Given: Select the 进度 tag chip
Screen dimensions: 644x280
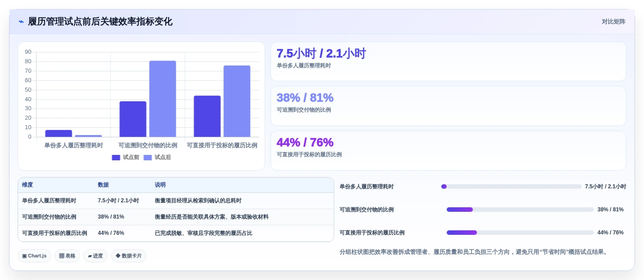Looking at the screenshot, I should click(95, 256).
